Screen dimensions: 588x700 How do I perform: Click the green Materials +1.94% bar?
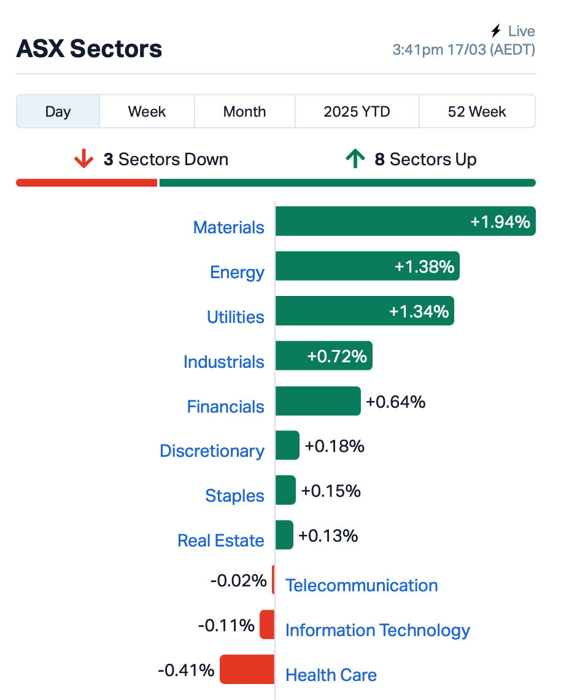(406, 221)
